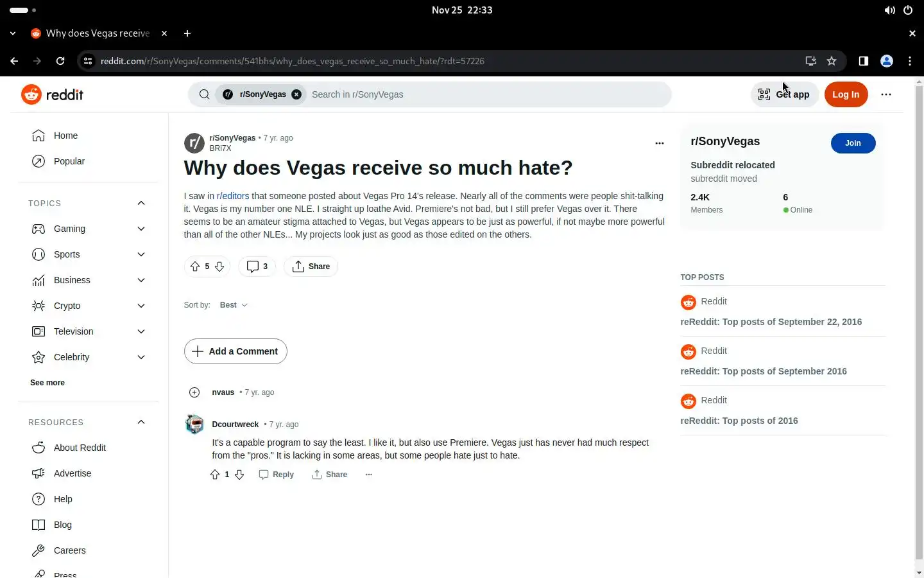The image size is (924, 578).
Task: Open the Sort by Best dropdown
Action: point(234,305)
